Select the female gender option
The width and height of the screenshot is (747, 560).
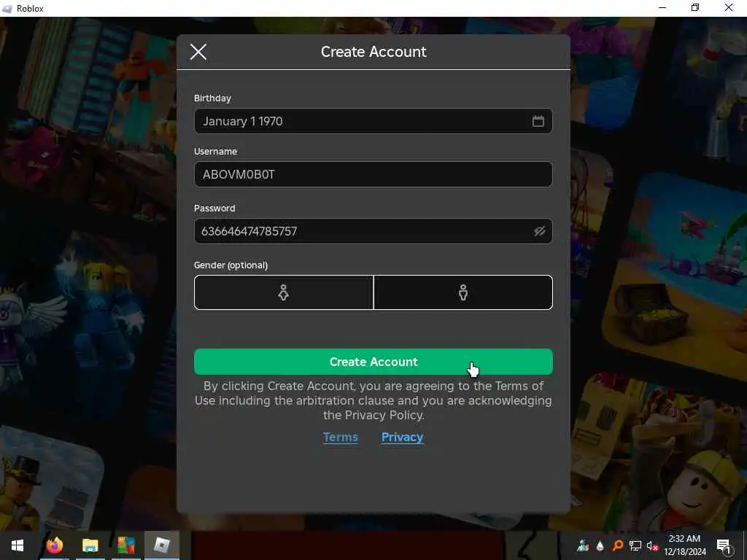(284, 292)
